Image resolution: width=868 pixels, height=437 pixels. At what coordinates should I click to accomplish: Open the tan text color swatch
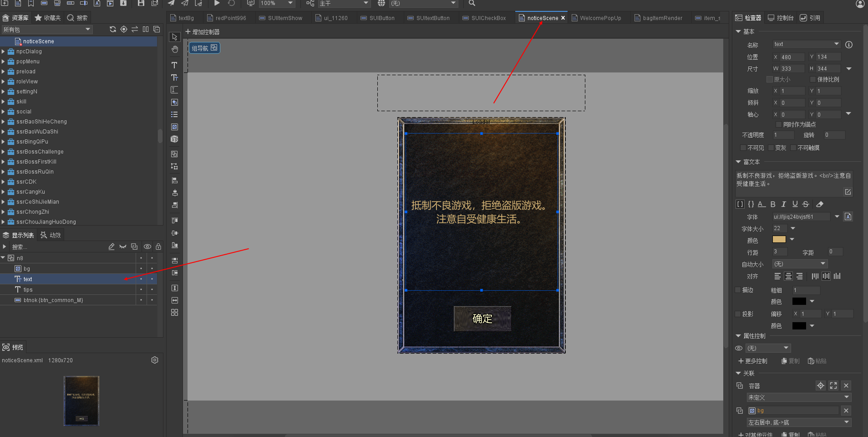click(779, 239)
